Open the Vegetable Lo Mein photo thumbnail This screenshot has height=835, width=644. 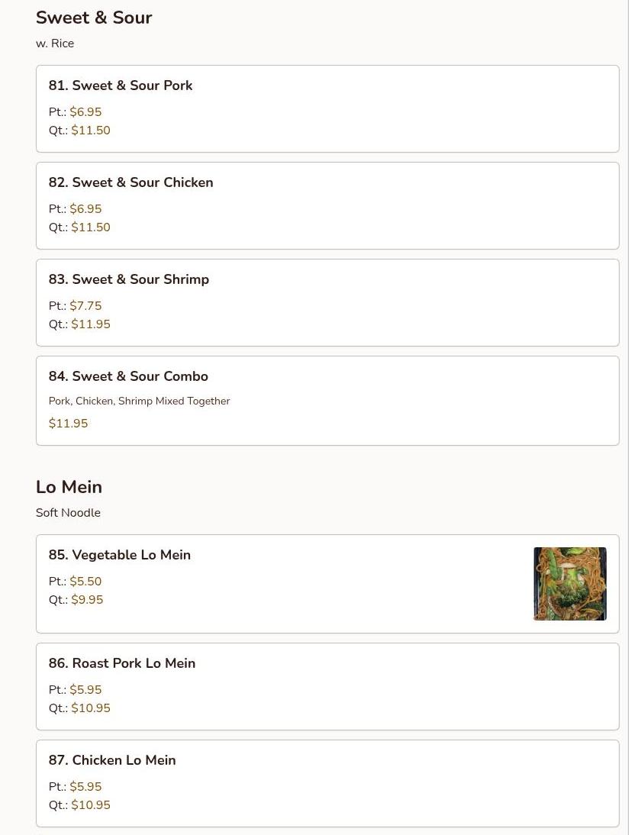[569, 583]
